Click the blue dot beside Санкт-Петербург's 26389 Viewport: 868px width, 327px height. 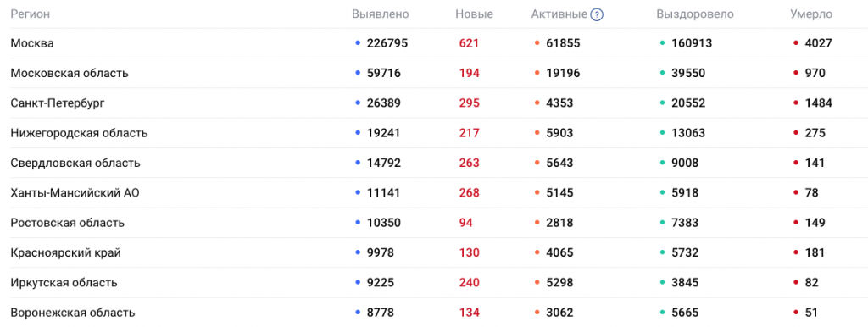358,103
